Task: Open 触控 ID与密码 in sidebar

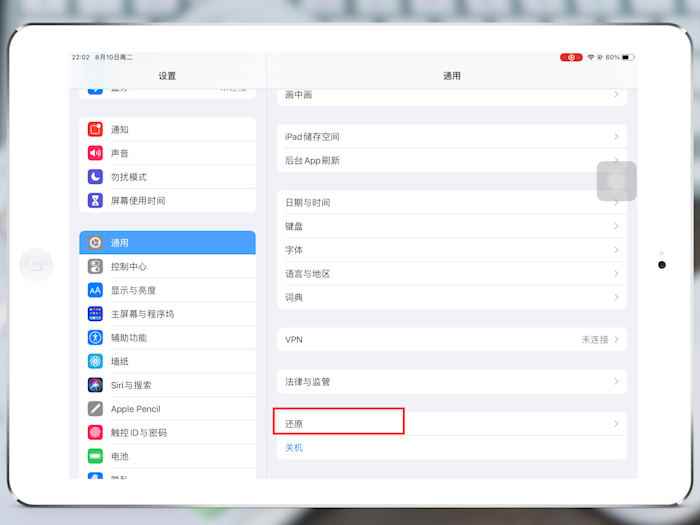Action: click(167, 432)
